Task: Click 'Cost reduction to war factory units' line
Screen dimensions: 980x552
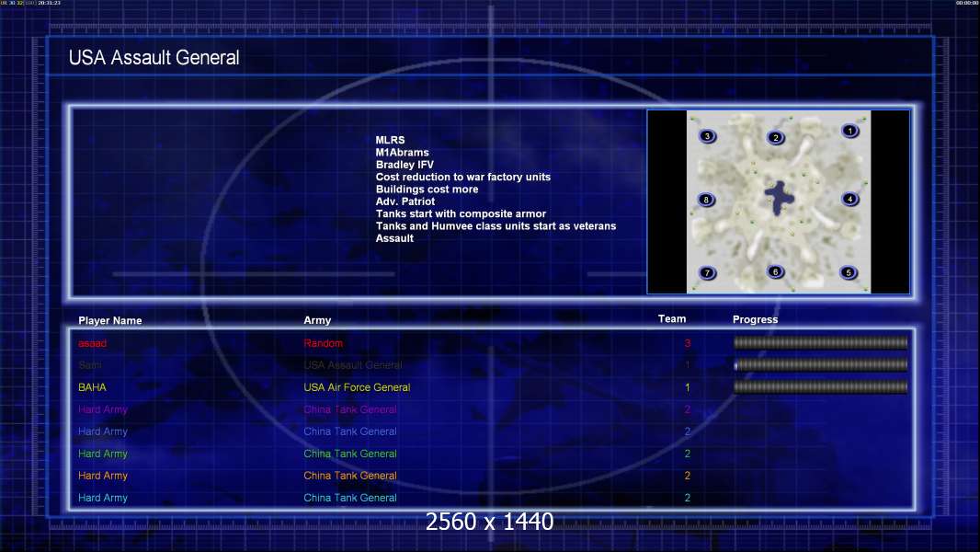Action: point(463,177)
